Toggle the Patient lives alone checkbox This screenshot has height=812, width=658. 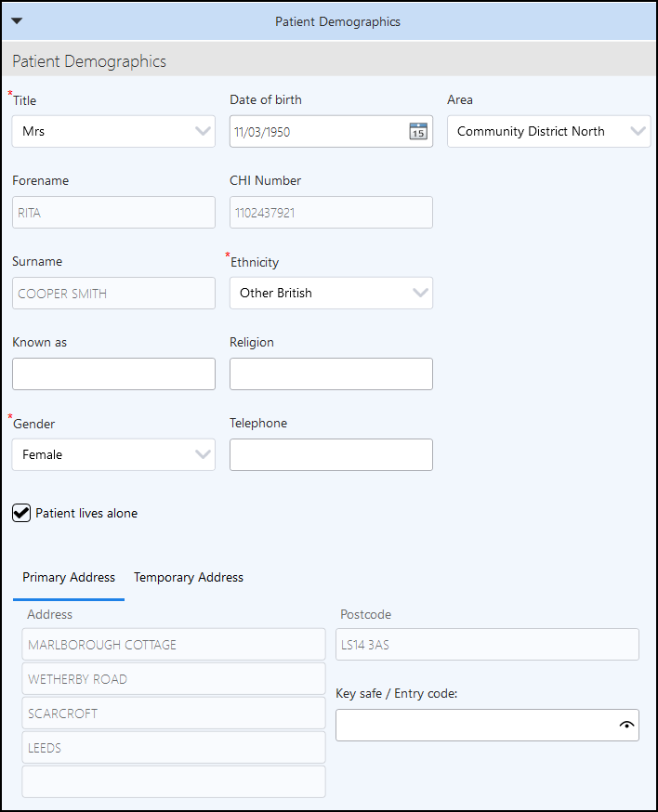[21, 513]
